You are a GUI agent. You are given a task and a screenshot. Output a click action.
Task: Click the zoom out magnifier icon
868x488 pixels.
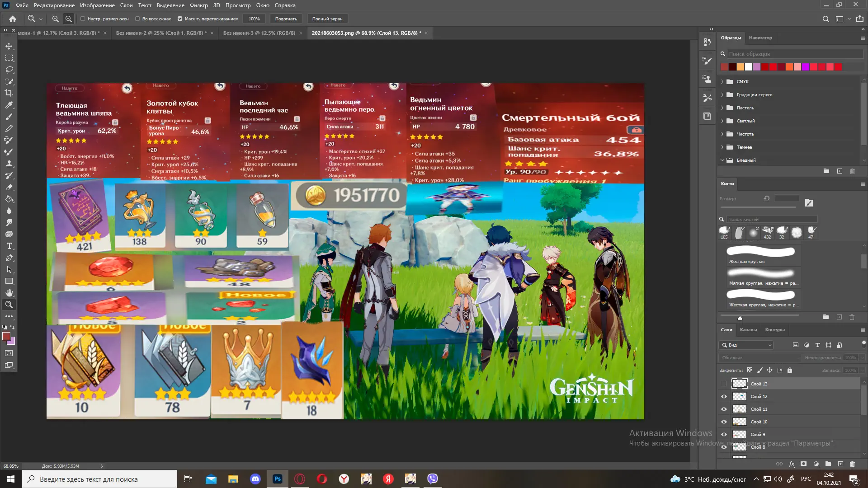click(69, 19)
